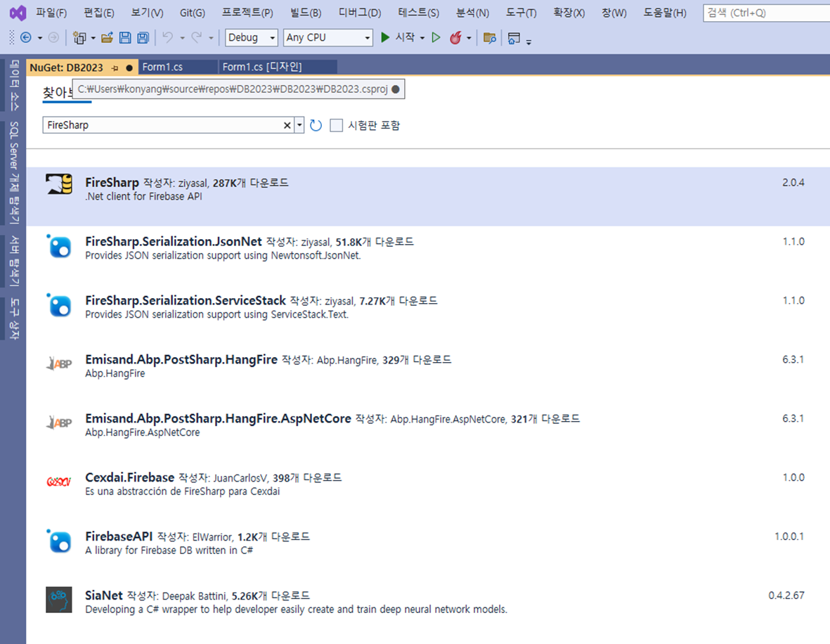This screenshot has width=830, height=644.
Task: Select the FireSharp.Serialization.JsonNet package title
Action: (174, 242)
